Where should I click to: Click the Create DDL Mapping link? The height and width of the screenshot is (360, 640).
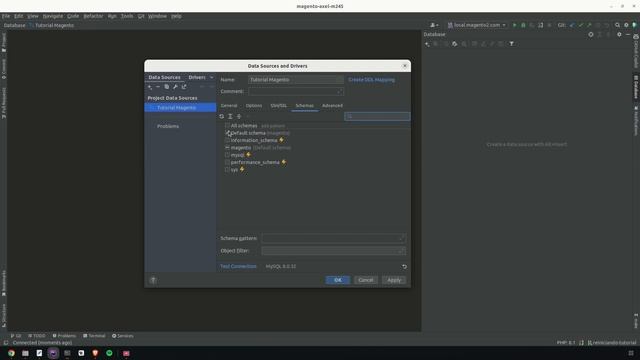tap(371, 80)
